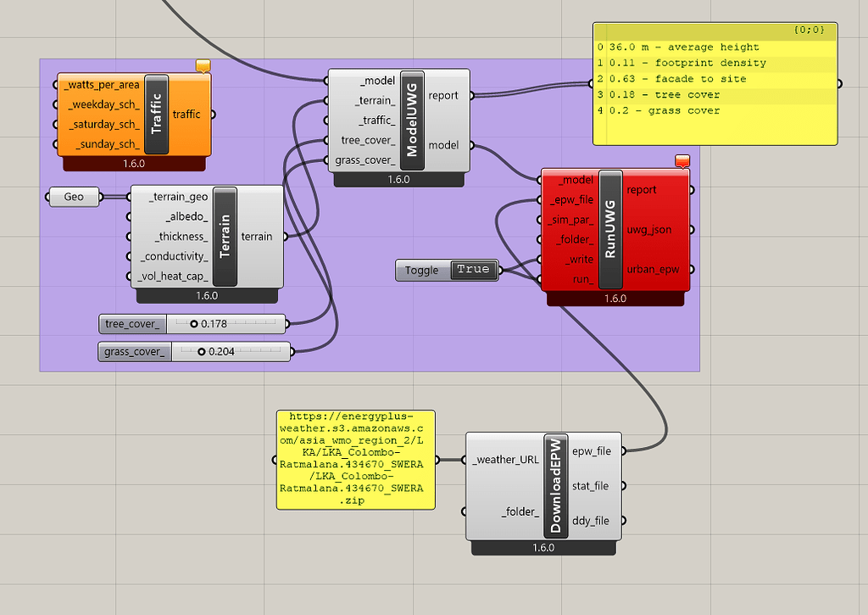Toggle the Boolean toggle from True to False
The image size is (868, 615).
(473, 270)
